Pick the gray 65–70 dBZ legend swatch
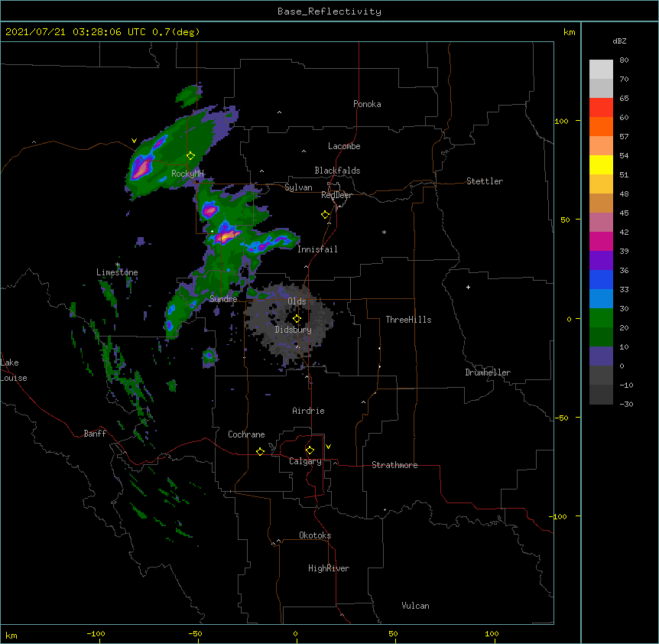 (601, 88)
